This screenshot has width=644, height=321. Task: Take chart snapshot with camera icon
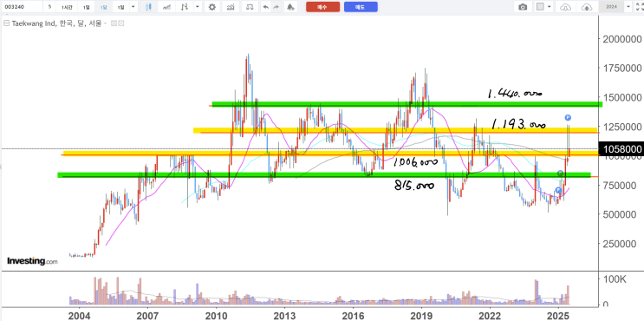click(x=523, y=7)
